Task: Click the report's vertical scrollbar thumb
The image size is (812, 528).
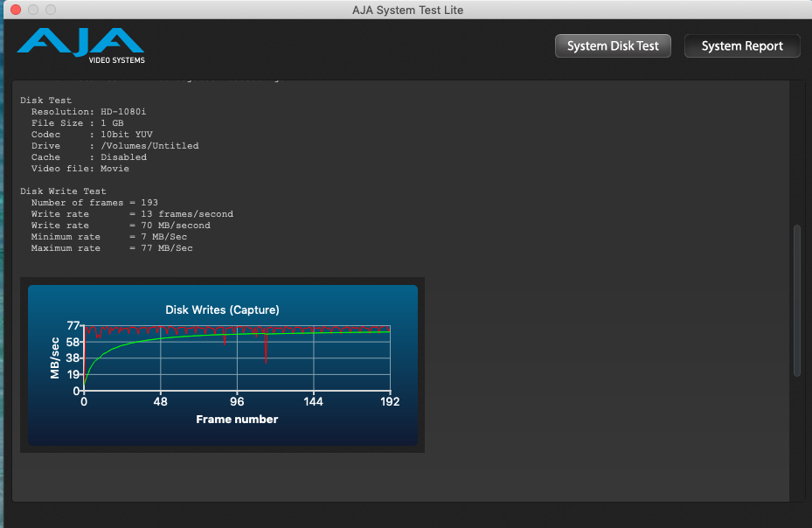Action: click(x=797, y=301)
